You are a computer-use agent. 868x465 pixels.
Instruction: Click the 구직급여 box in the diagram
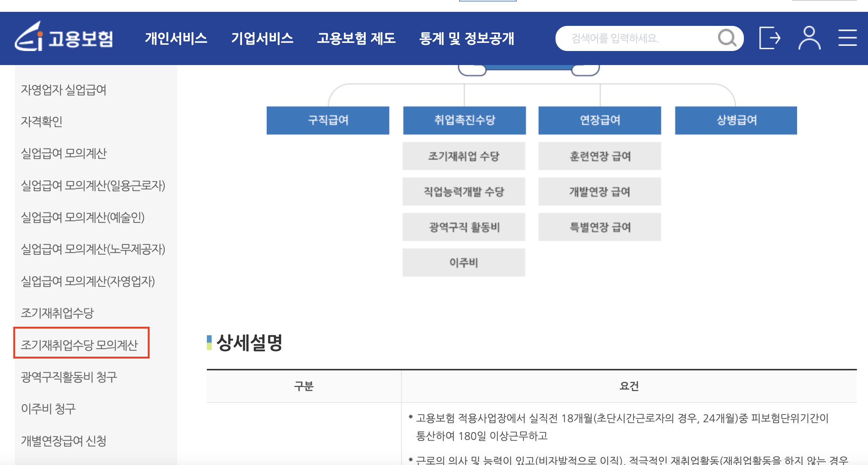[328, 120]
